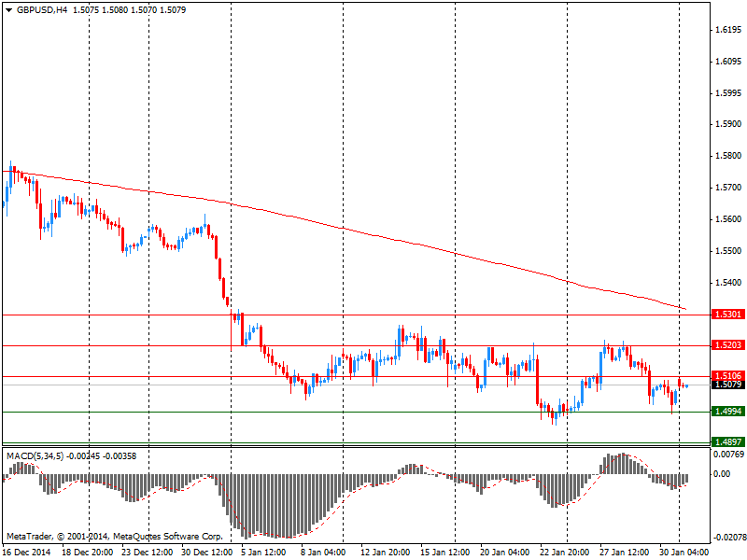Click the 1.5106 red price level label

pyautogui.click(x=728, y=376)
